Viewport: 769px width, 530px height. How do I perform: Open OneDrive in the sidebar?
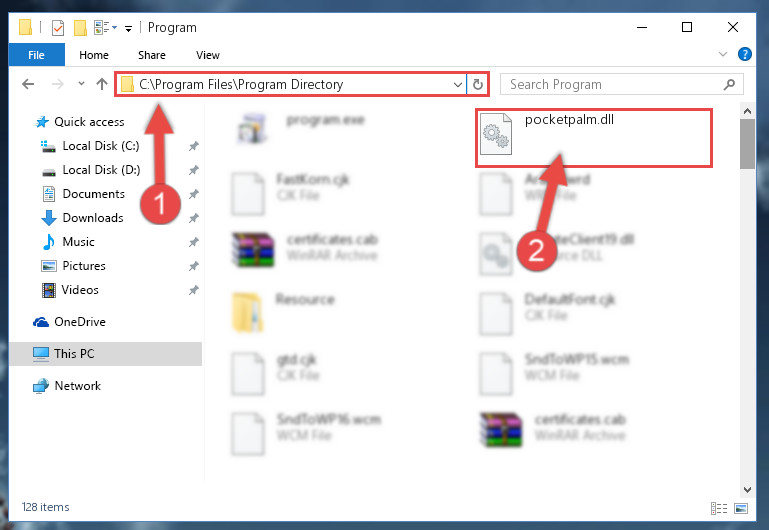coord(79,322)
